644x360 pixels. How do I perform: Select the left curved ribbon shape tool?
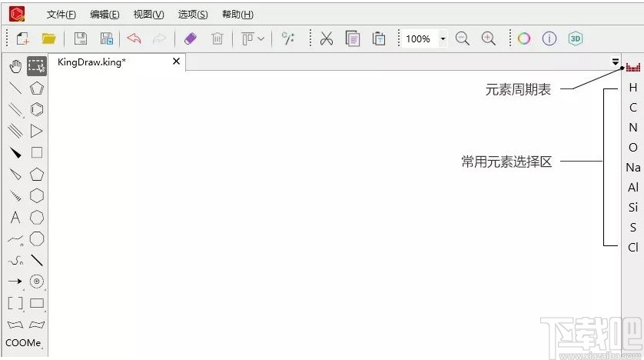click(x=15, y=325)
